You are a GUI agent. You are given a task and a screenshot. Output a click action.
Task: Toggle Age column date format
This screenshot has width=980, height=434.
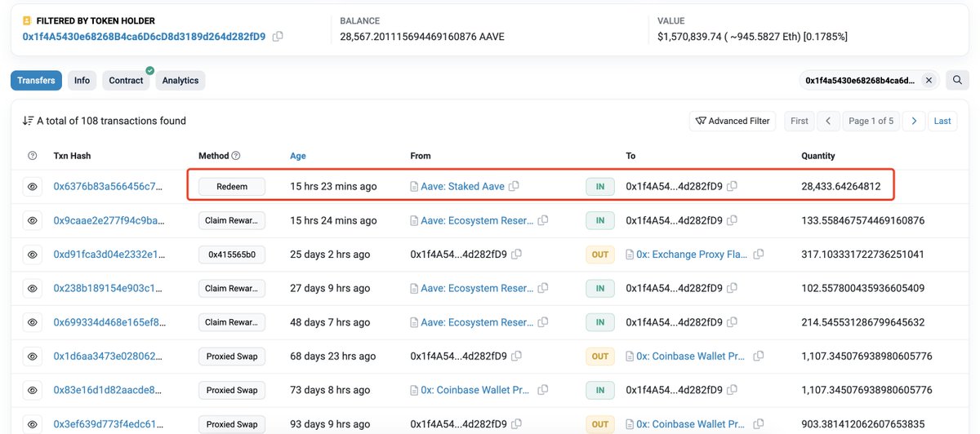tap(298, 156)
